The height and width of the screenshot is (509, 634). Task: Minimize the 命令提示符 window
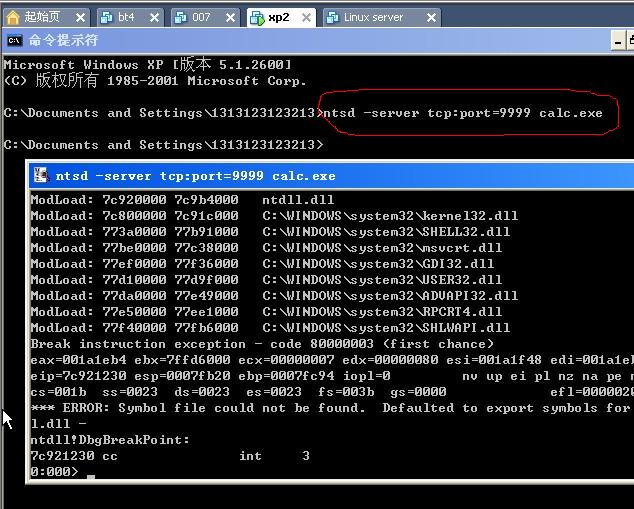[618, 41]
